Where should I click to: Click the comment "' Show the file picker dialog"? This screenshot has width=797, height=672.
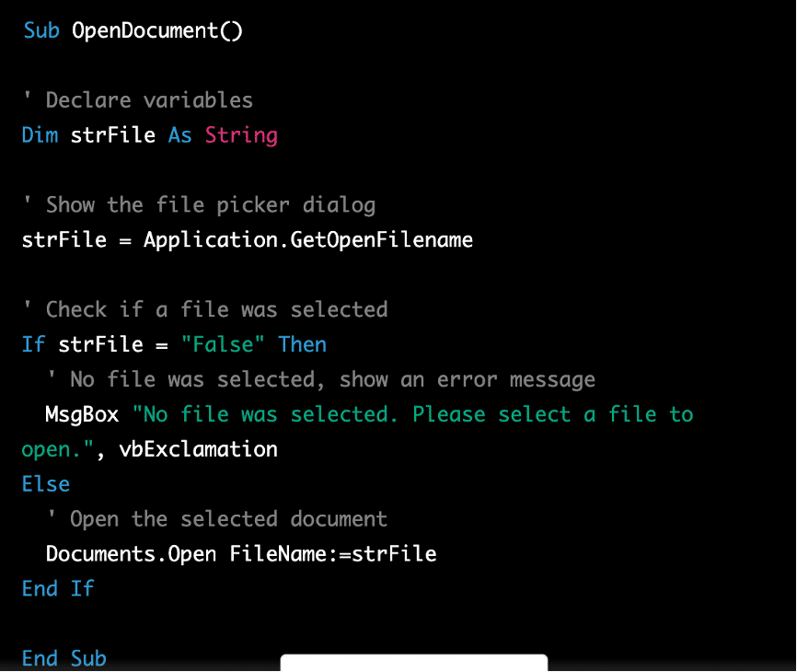(199, 205)
